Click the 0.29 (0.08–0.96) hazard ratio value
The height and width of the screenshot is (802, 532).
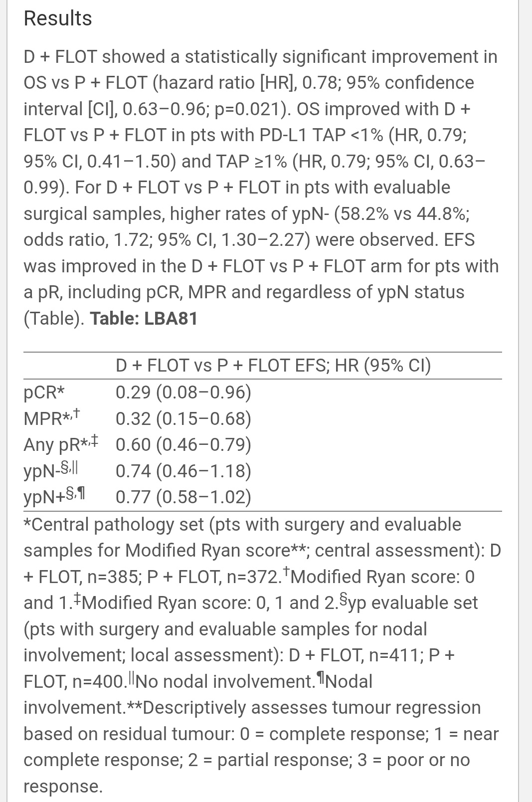tap(183, 393)
